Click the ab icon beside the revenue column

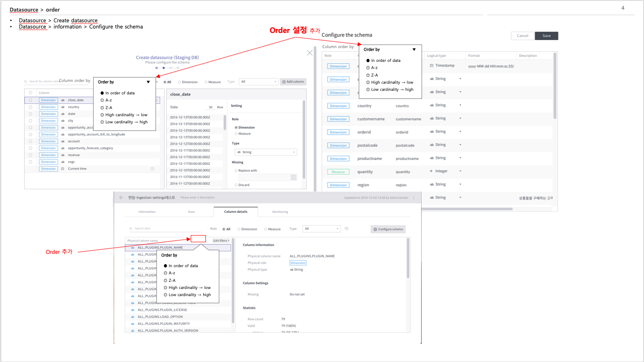(63, 155)
